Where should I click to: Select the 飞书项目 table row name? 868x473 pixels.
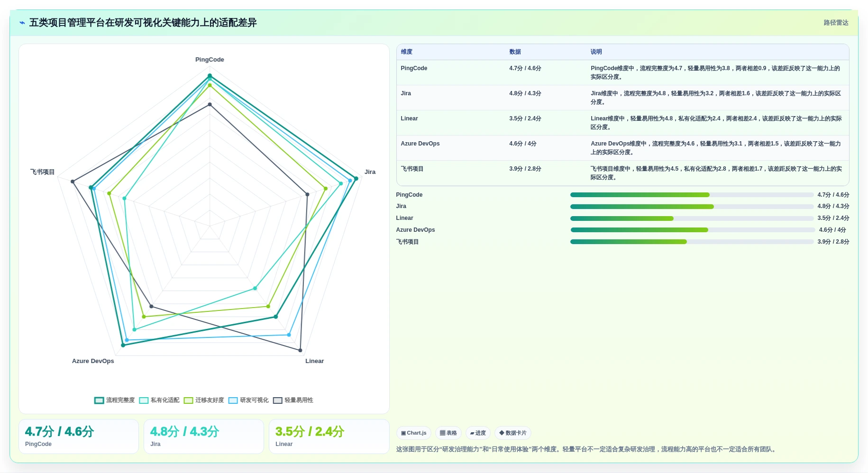pyautogui.click(x=412, y=169)
